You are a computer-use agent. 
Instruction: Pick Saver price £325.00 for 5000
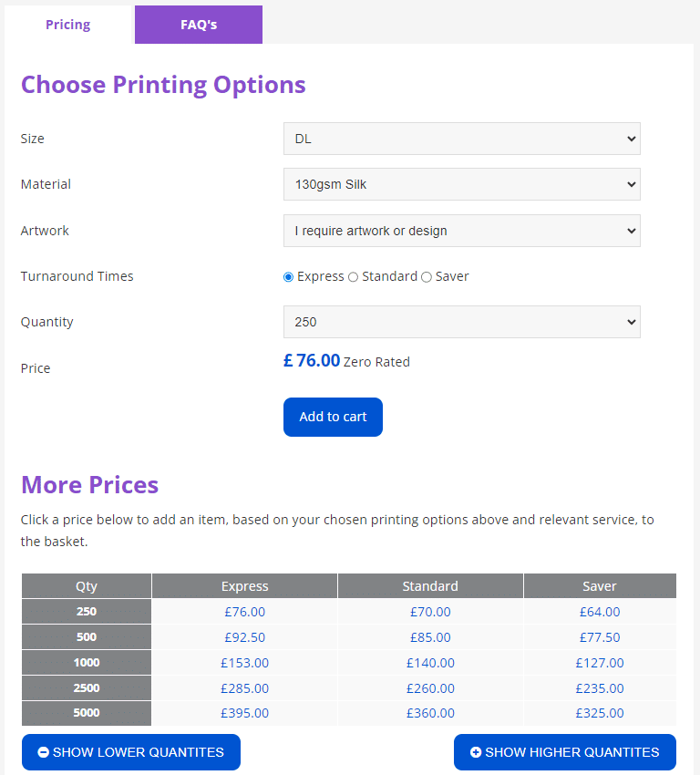[x=600, y=713]
